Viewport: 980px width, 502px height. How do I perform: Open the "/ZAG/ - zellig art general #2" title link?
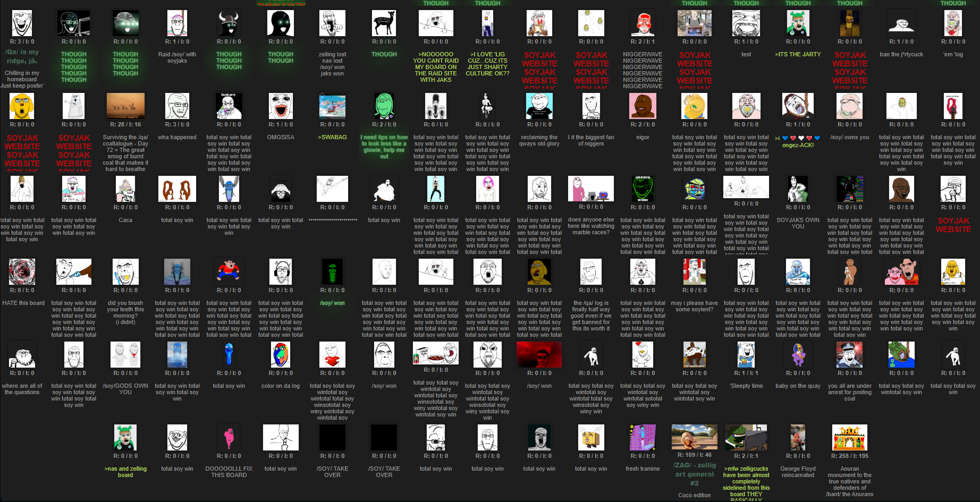694,474
